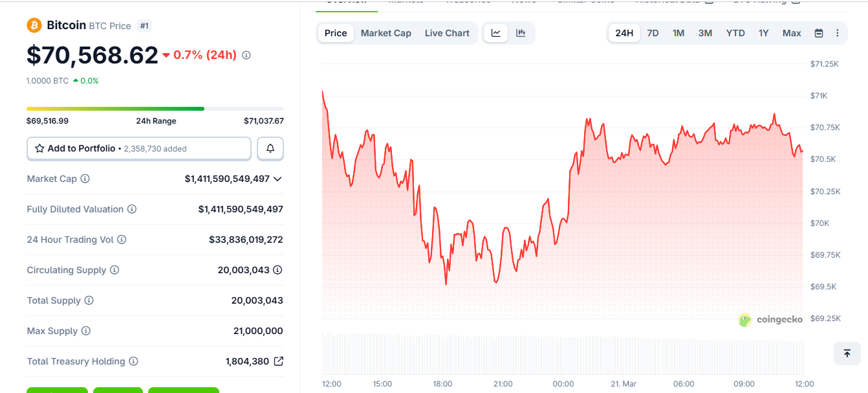Select the 24H time range

tap(624, 32)
